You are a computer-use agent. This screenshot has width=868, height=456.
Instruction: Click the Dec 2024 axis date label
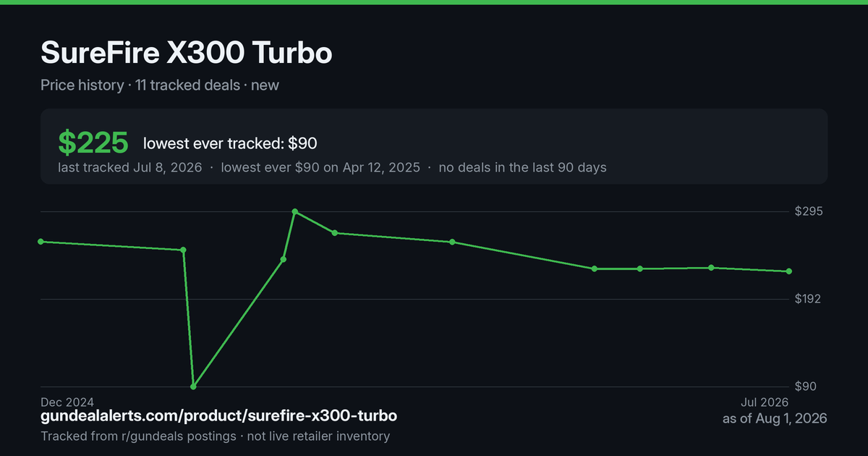67,402
